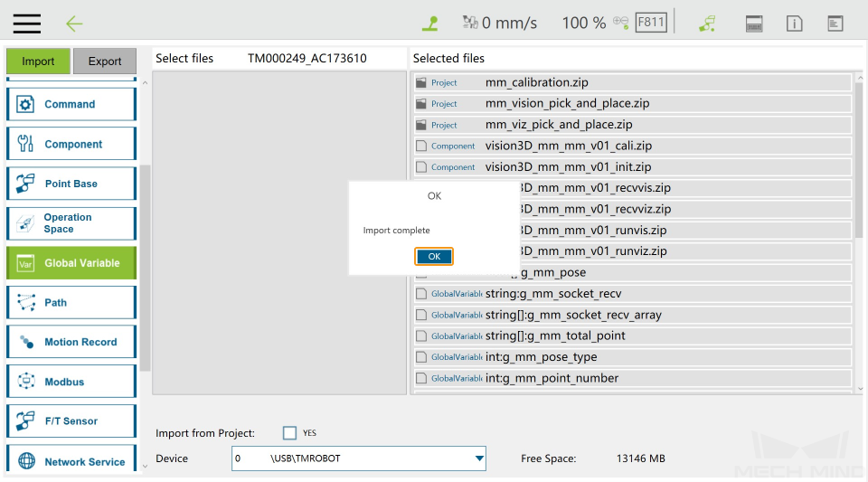The width and height of the screenshot is (868, 482).
Task: Open the controller display icon
Action: pyautogui.click(x=753, y=24)
